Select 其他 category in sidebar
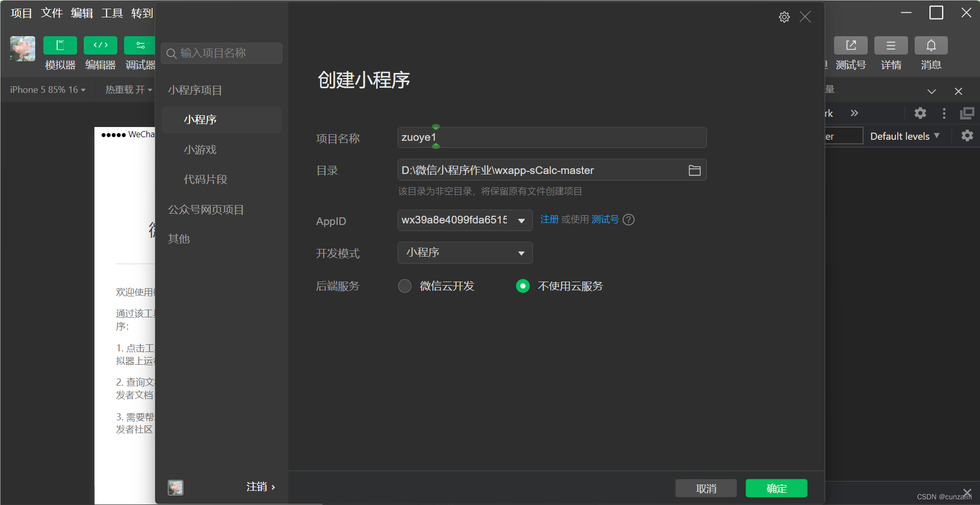Image resolution: width=980 pixels, height=505 pixels. click(179, 239)
